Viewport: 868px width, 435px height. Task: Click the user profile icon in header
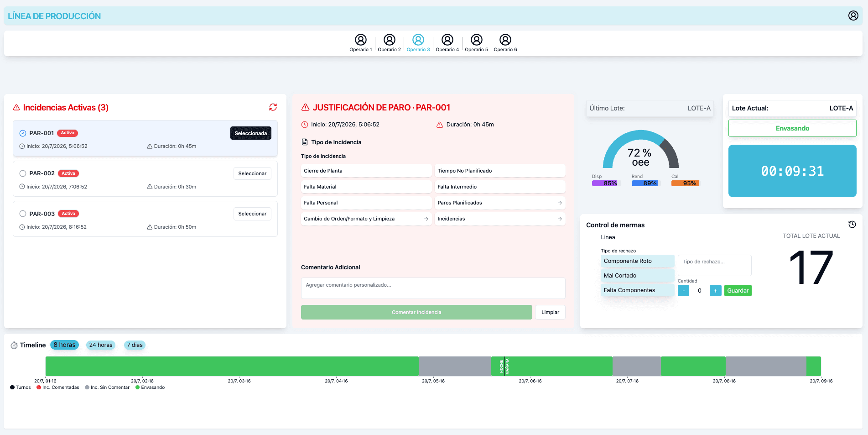(x=853, y=16)
